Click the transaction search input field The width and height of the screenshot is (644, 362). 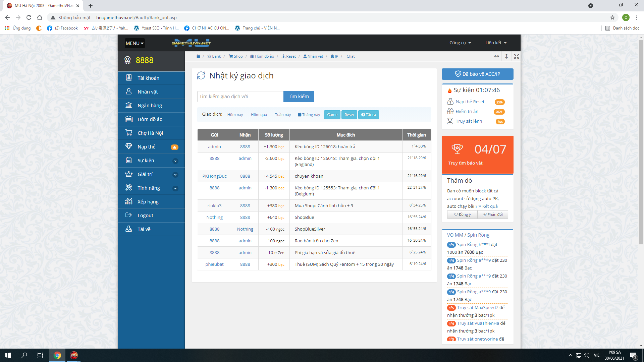(240, 97)
